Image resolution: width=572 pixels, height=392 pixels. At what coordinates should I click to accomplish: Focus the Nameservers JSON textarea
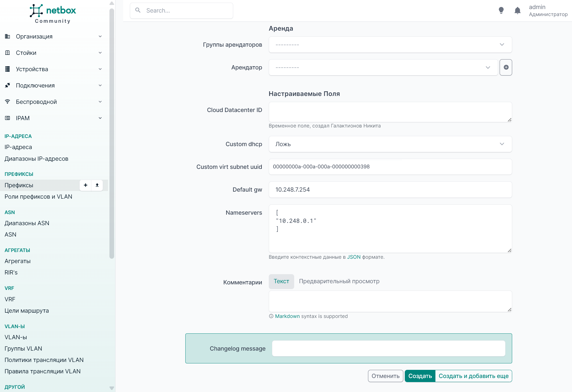click(390, 229)
